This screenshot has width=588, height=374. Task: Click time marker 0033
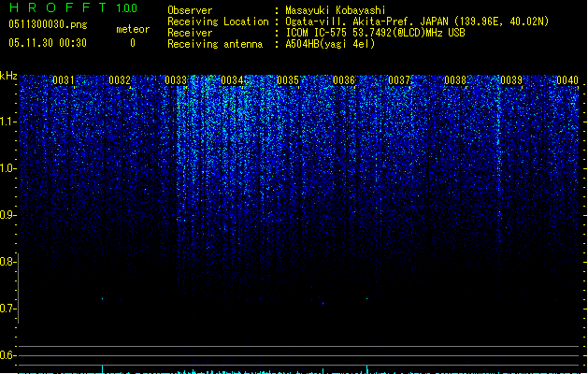coord(176,80)
